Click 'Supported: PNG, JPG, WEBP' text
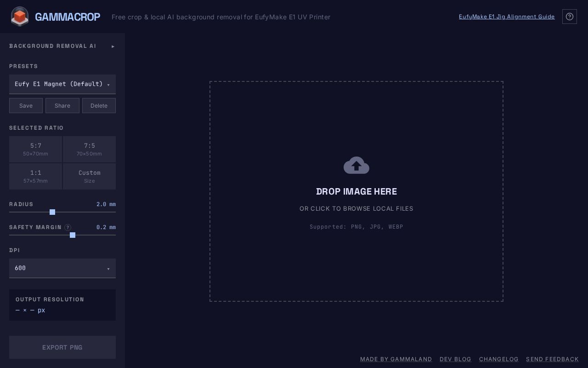This screenshot has height=368, width=588. click(356, 227)
